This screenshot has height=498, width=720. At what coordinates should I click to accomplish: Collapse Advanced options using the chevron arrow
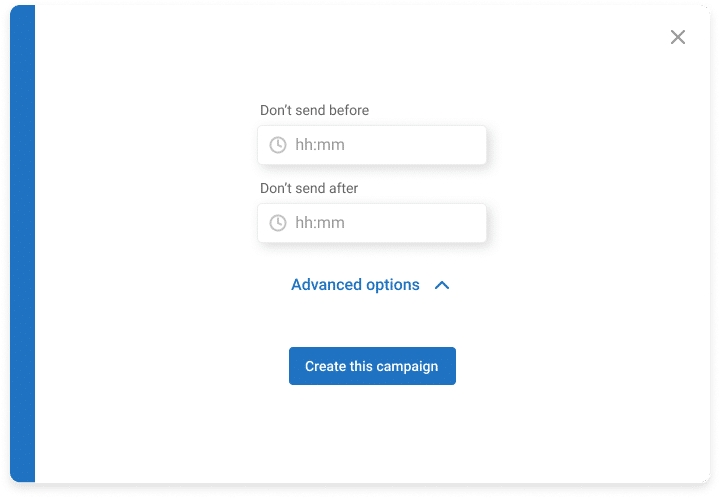[x=442, y=285]
